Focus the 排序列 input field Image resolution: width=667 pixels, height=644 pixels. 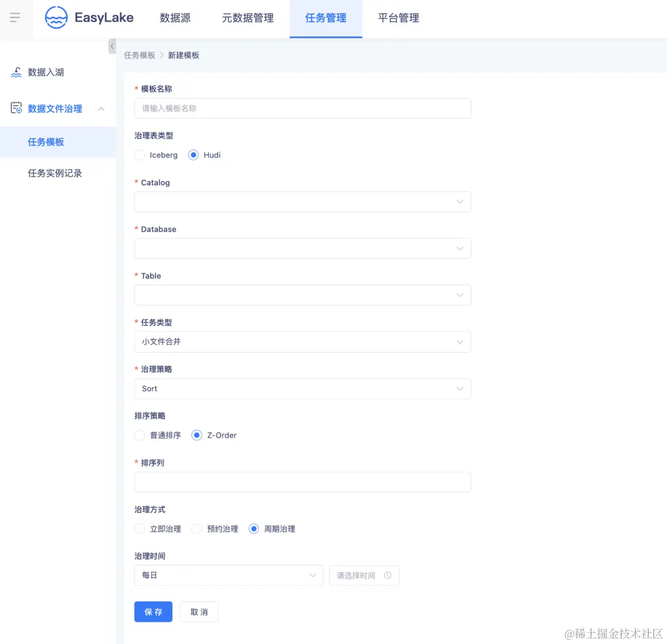[303, 482]
